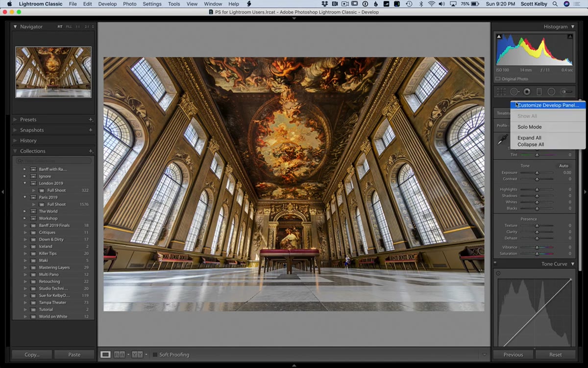This screenshot has width=588, height=368.
Task: Toggle the Original Photo checkbox
Action: [x=498, y=79]
